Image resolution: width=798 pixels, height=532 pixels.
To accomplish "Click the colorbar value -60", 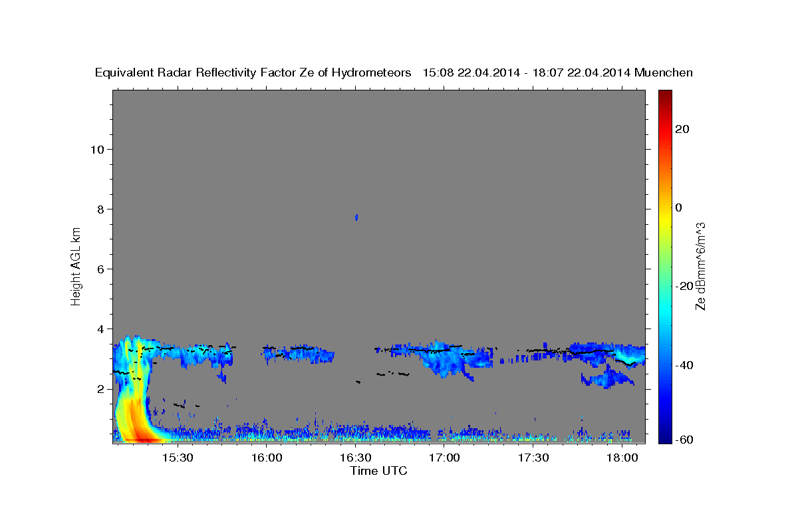I will coord(685,439).
